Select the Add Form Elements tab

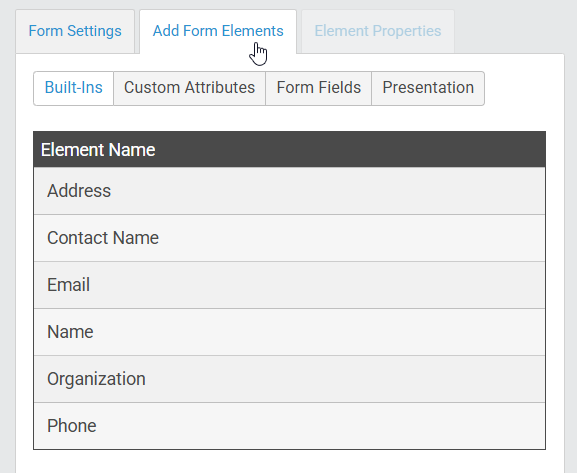(x=218, y=31)
